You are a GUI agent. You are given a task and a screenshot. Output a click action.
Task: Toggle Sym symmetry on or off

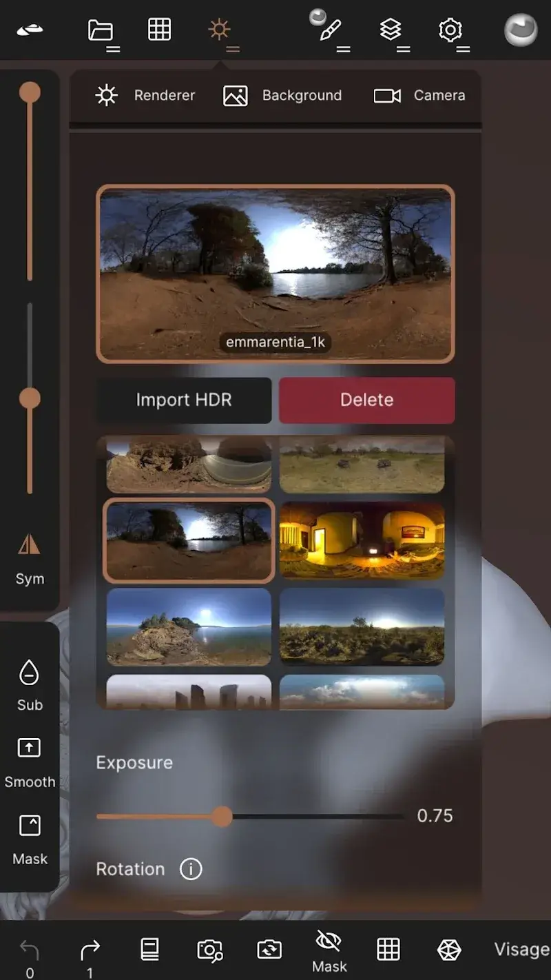pyautogui.click(x=30, y=558)
